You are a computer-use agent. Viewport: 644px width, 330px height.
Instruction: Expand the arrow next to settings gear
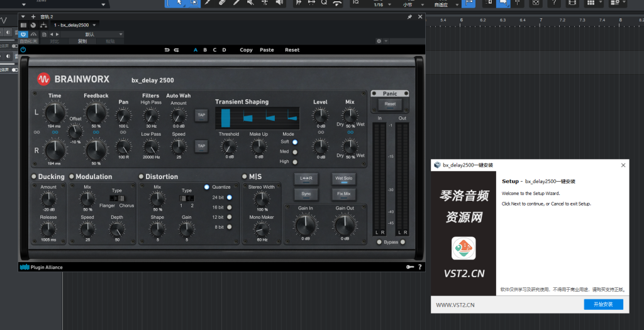click(x=386, y=41)
